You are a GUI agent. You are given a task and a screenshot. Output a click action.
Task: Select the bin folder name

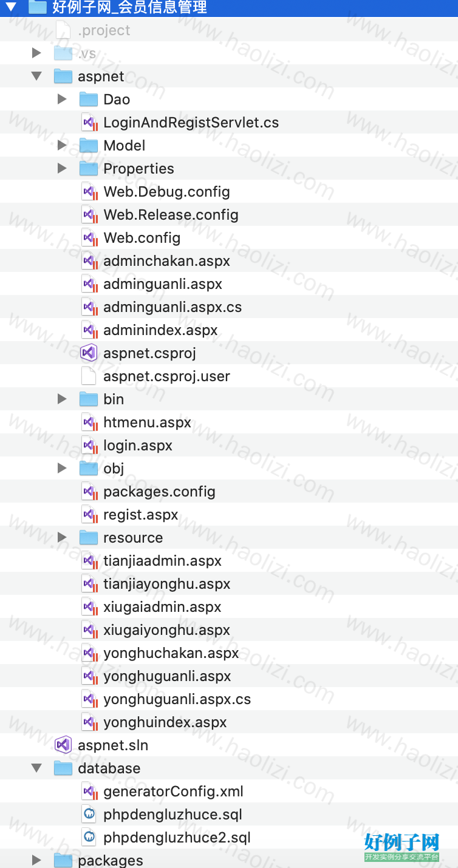click(x=114, y=399)
